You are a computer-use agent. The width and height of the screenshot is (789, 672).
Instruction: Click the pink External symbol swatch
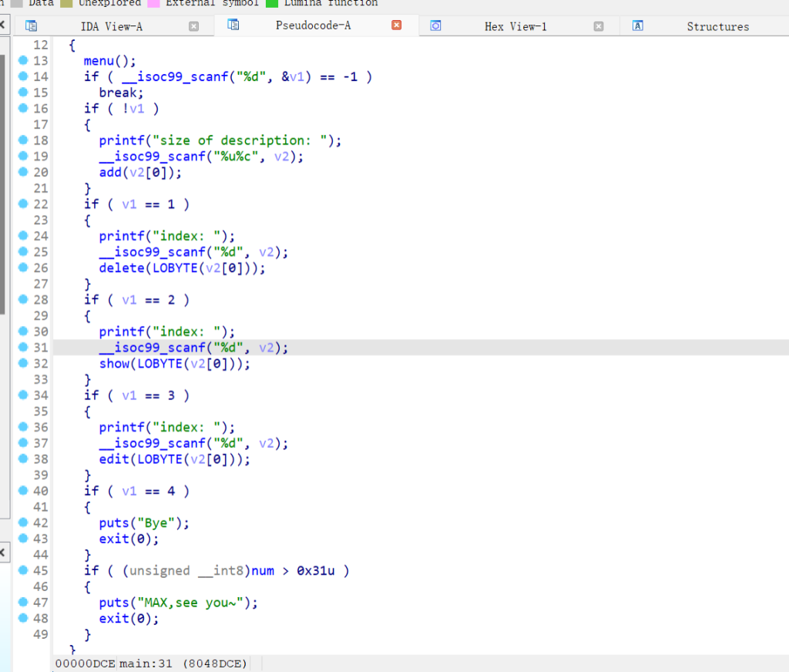tap(153, 3)
